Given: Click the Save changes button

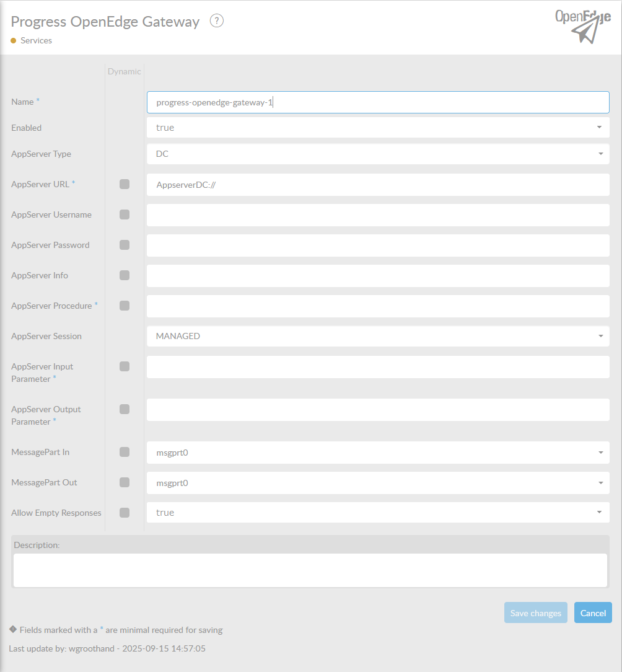Looking at the screenshot, I should (x=535, y=613).
